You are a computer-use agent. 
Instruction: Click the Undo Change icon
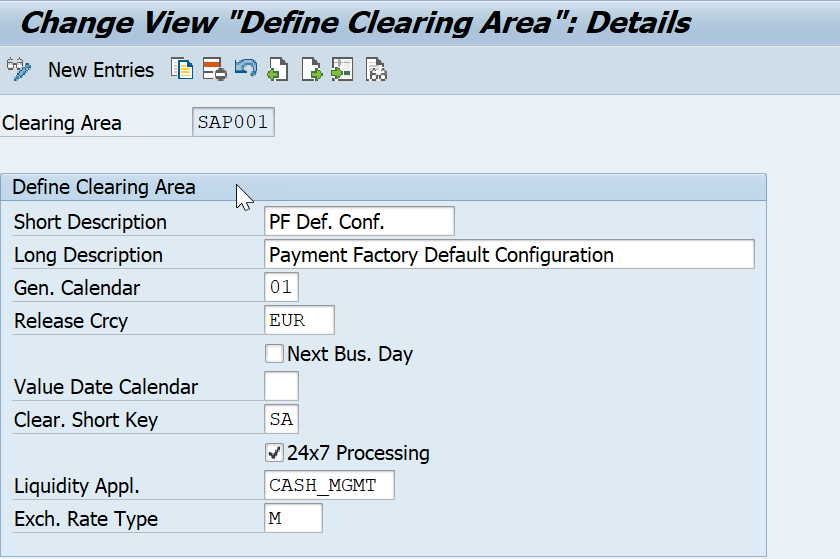point(246,69)
